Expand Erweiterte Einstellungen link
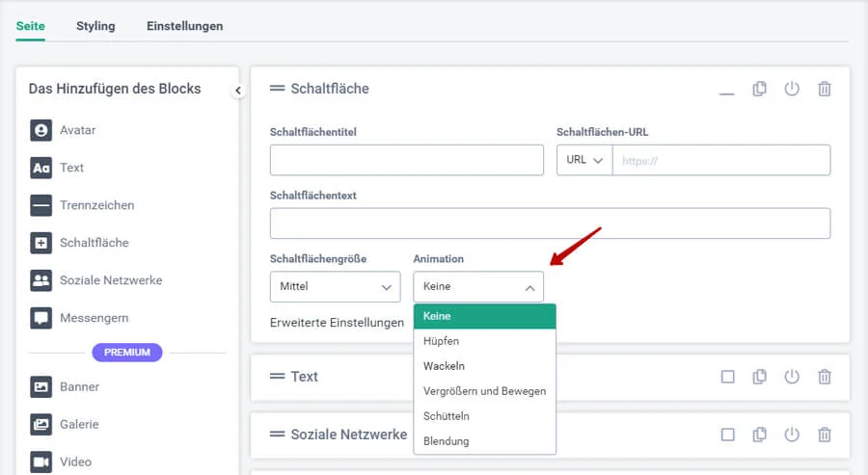This screenshot has height=475, width=868. [337, 323]
